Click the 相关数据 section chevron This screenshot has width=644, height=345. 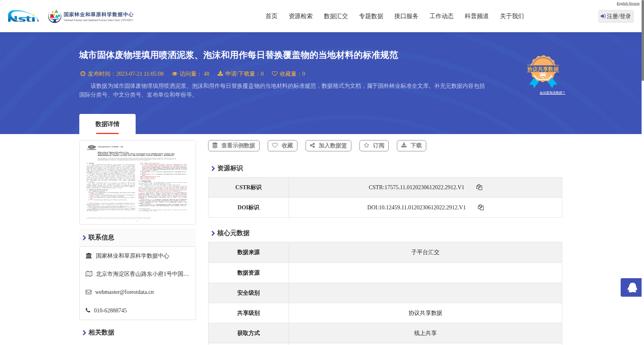[85, 333]
